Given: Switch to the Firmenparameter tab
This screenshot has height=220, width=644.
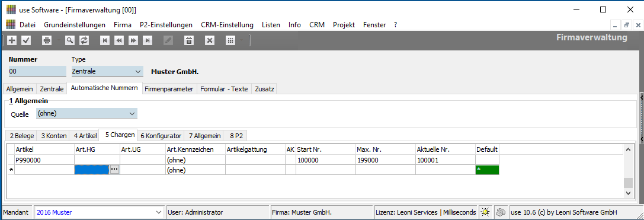Looking at the screenshot, I should pyautogui.click(x=169, y=89).
